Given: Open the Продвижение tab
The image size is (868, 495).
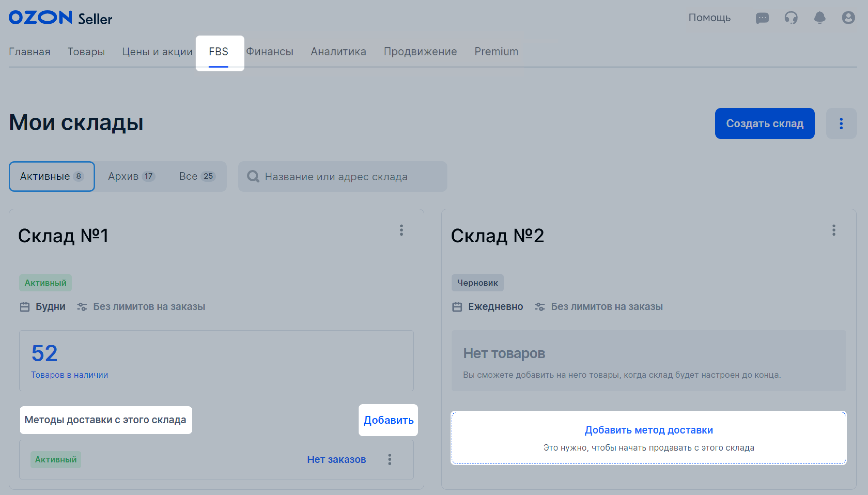Looking at the screenshot, I should 420,52.
